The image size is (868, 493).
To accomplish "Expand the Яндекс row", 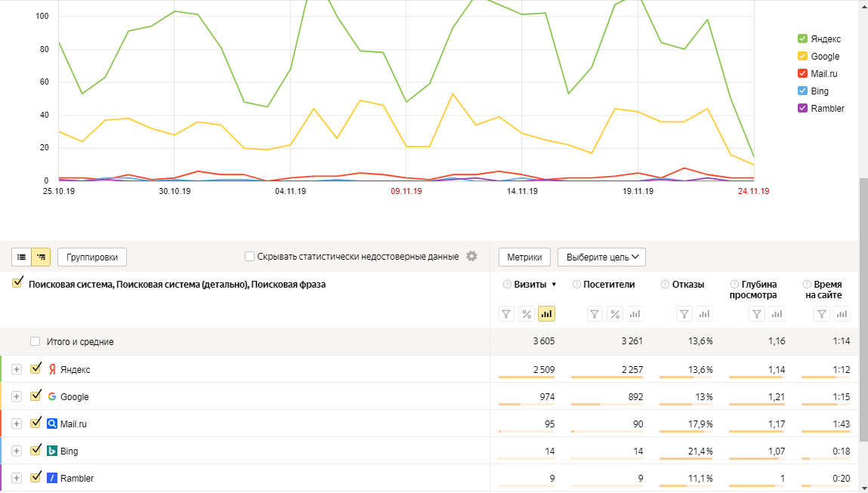I will (17, 370).
